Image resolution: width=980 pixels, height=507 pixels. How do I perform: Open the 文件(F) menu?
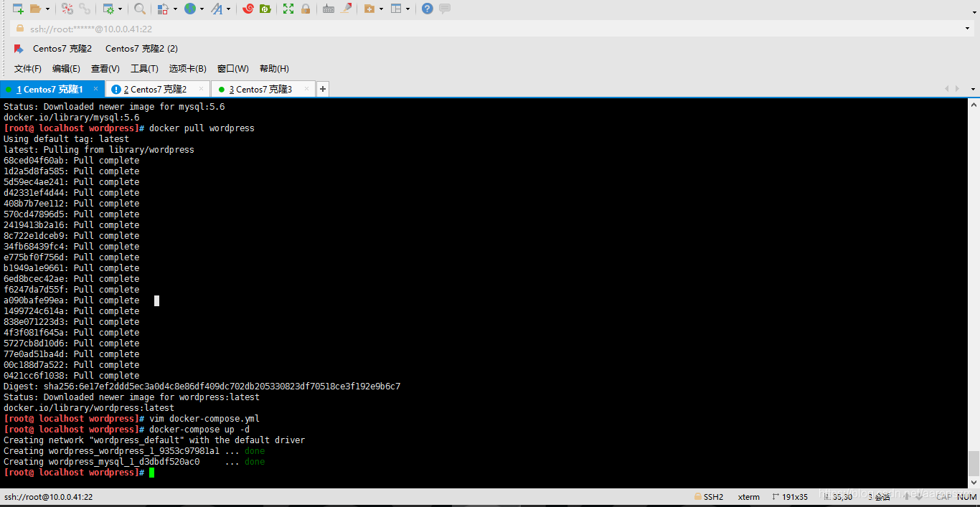(28, 69)
